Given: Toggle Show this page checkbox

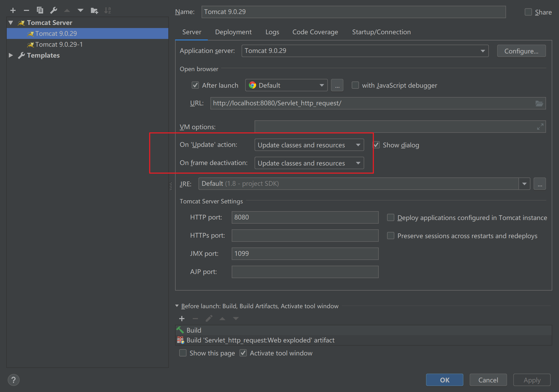Looking at the screenshot, I should coord(183,353).
